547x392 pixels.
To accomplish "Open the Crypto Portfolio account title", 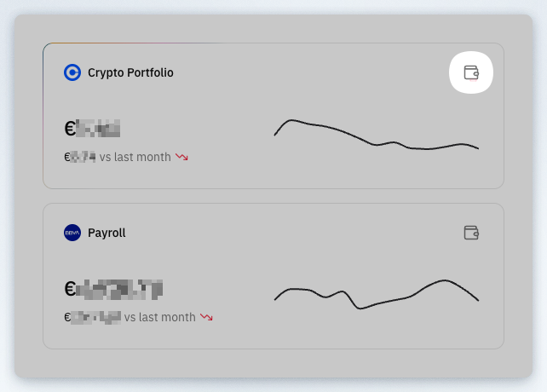I will 130,72.
